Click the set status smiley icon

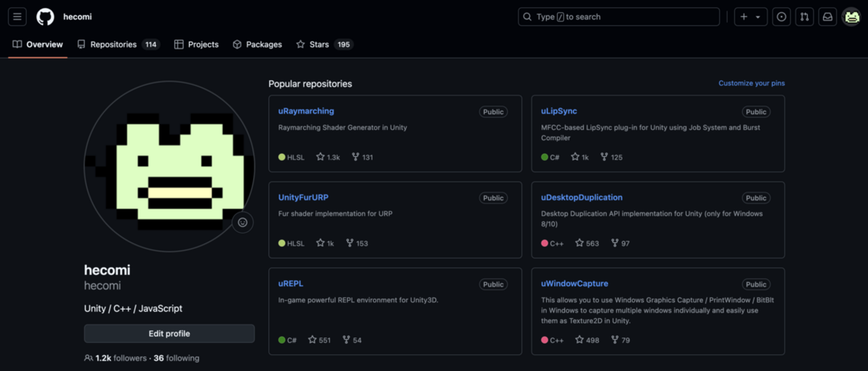pyautogui.click(x=242, y=222)
